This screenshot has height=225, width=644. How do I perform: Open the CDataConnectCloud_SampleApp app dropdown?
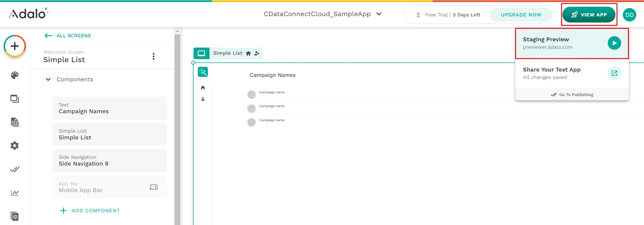[322, 14]
